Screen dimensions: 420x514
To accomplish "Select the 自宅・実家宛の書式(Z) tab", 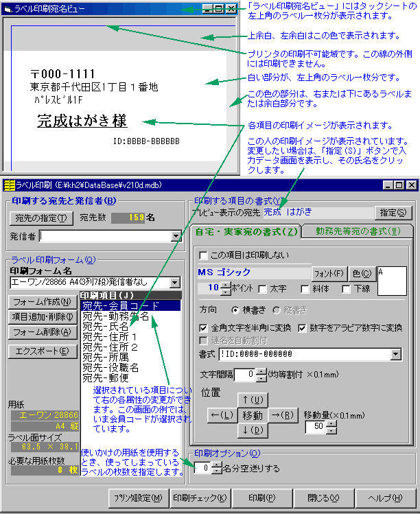I will (247, 231).
